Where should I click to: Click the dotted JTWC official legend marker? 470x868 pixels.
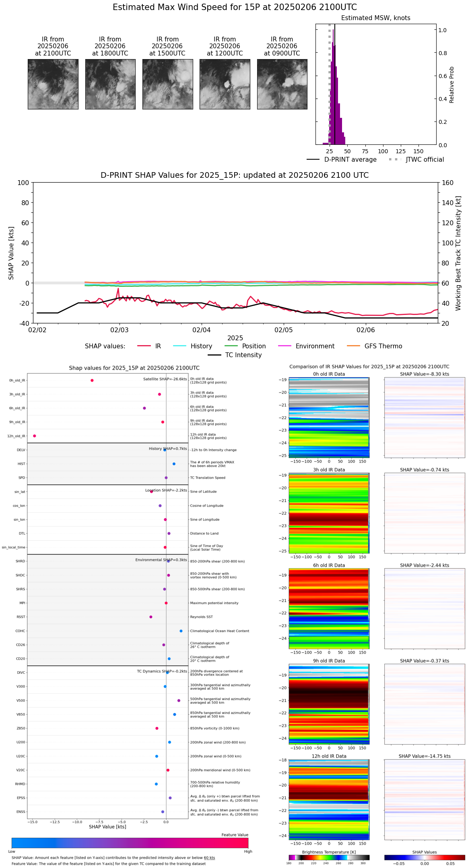tap(395, 159)
